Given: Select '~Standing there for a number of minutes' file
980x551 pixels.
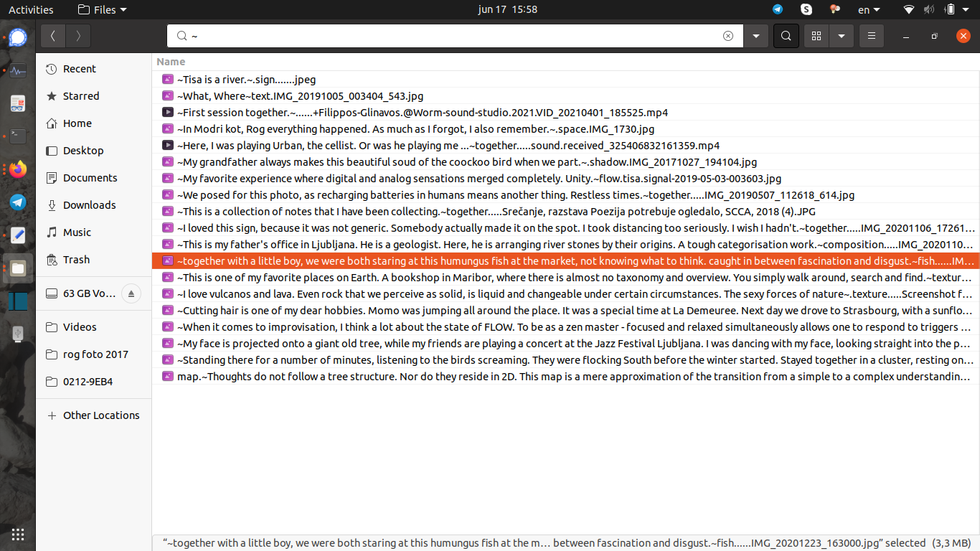Looking at the screenshot, I should coord(565,360).
